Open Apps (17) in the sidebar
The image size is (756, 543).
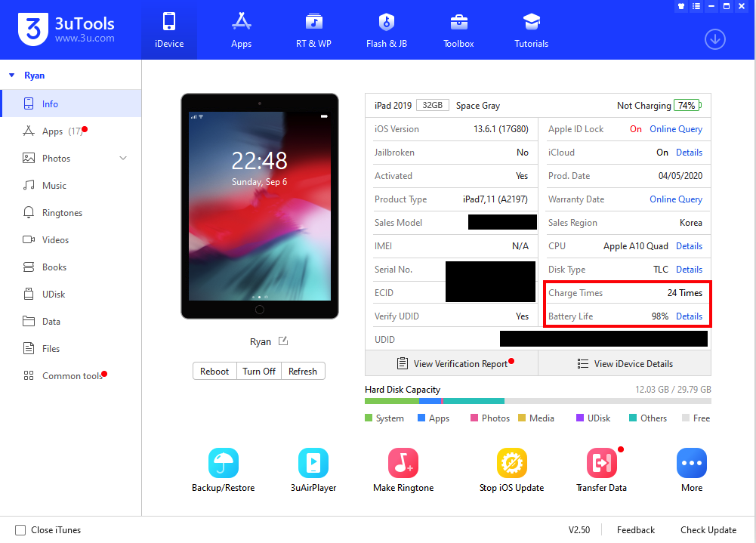[x=71, y=131]
